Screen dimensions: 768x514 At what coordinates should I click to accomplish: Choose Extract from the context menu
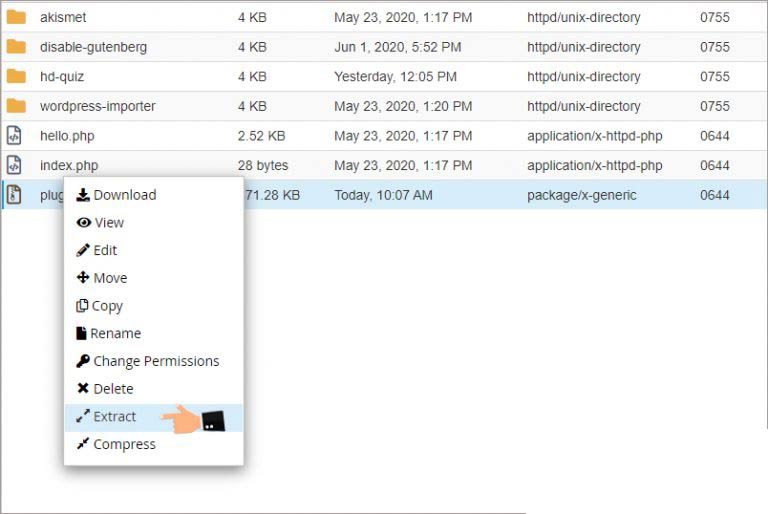[x=153, y=416]
